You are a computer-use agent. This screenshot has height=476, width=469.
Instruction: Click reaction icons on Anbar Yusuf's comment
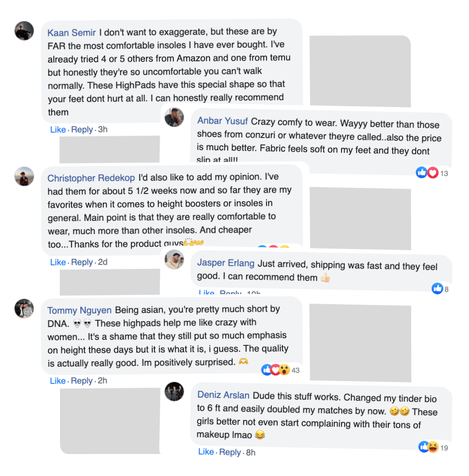427,173
